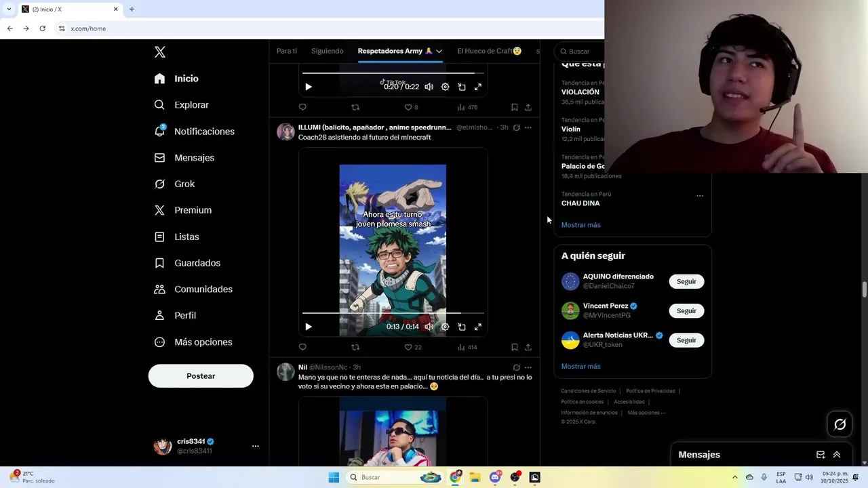Open cris8341 account options menu
The width and height of the screenshot is (868, 488).
click(x=256, y=446)
